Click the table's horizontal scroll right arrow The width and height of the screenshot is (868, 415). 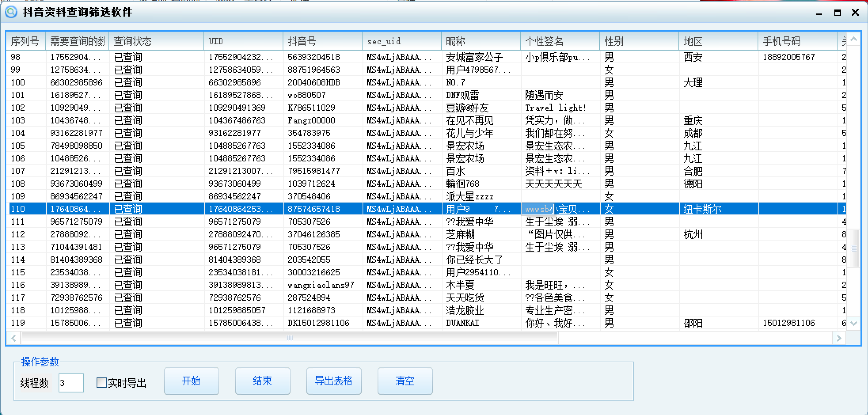[x=839, y=338]
